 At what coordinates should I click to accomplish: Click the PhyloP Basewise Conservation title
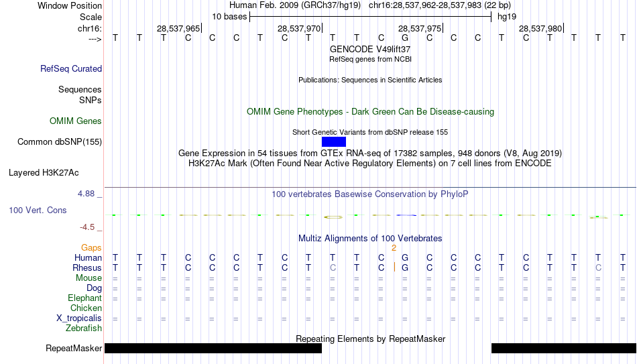(370, 194)
